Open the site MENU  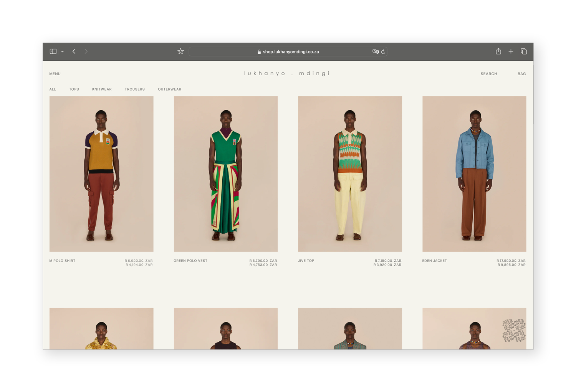pos(55,74)
